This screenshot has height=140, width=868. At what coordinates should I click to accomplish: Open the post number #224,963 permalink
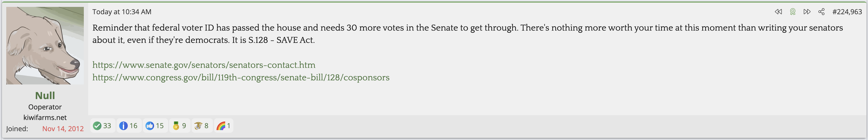click(x=847, y=12)
